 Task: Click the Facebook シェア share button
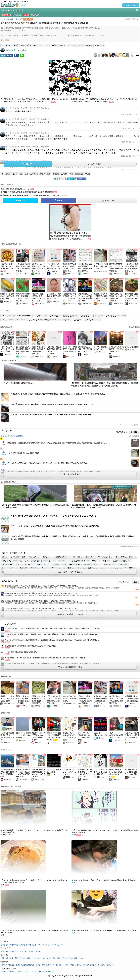[58, 200]
